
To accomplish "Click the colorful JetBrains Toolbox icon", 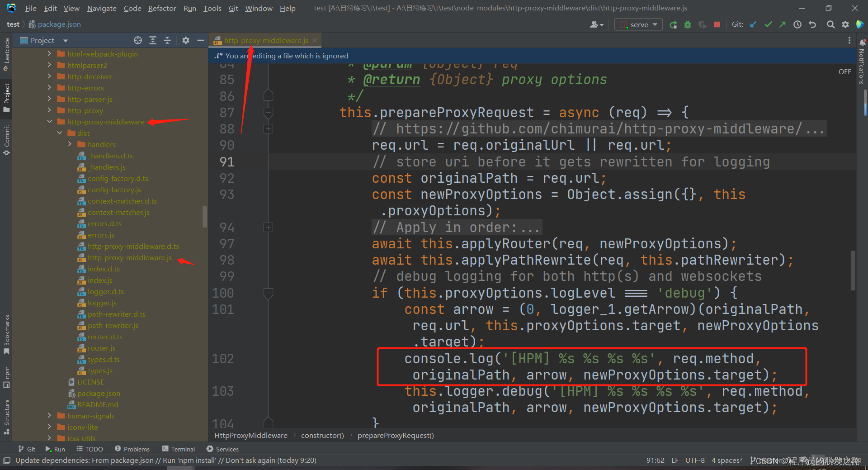I will tap(860, 25).
